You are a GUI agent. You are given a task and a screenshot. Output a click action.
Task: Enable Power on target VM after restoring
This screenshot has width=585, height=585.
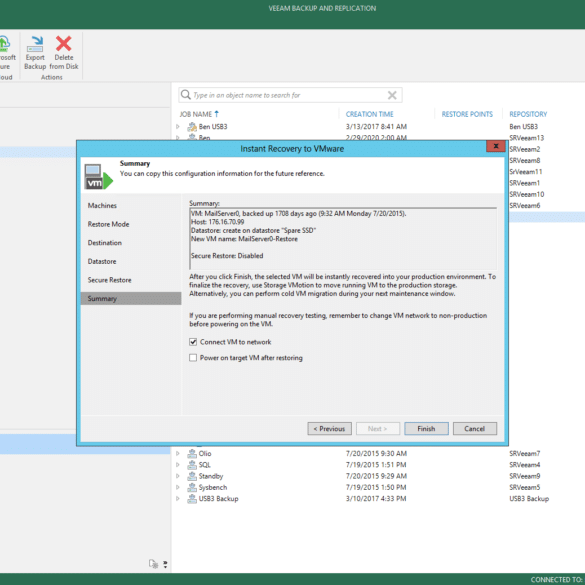tap(193, 358)
